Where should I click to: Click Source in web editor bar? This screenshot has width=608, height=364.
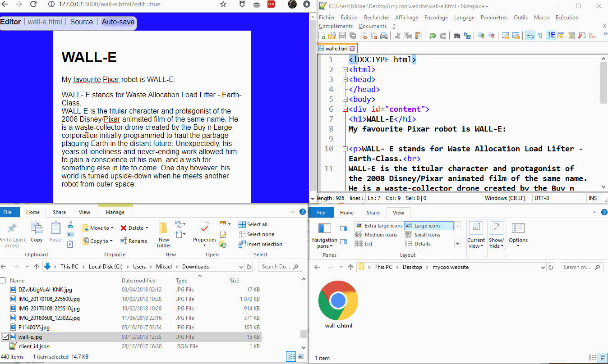(x=81, y=22)
